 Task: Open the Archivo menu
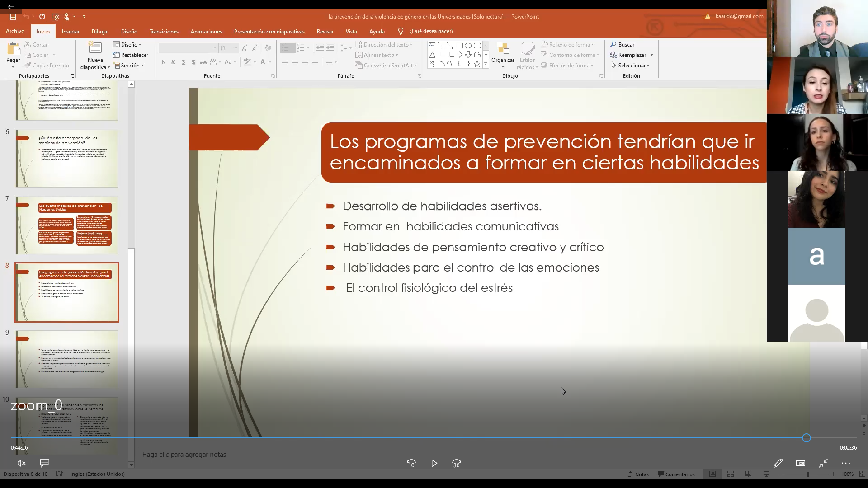tap(15, 31)
